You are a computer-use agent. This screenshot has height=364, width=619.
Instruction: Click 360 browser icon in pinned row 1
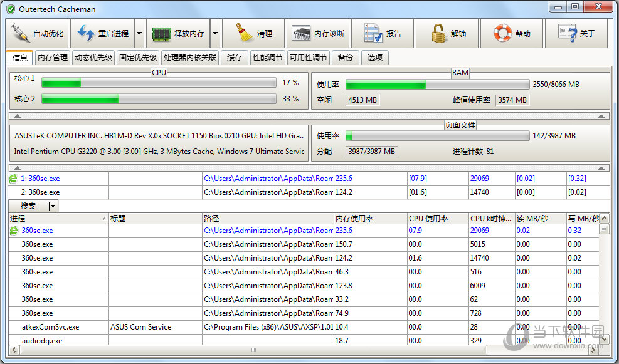point(13,179)
